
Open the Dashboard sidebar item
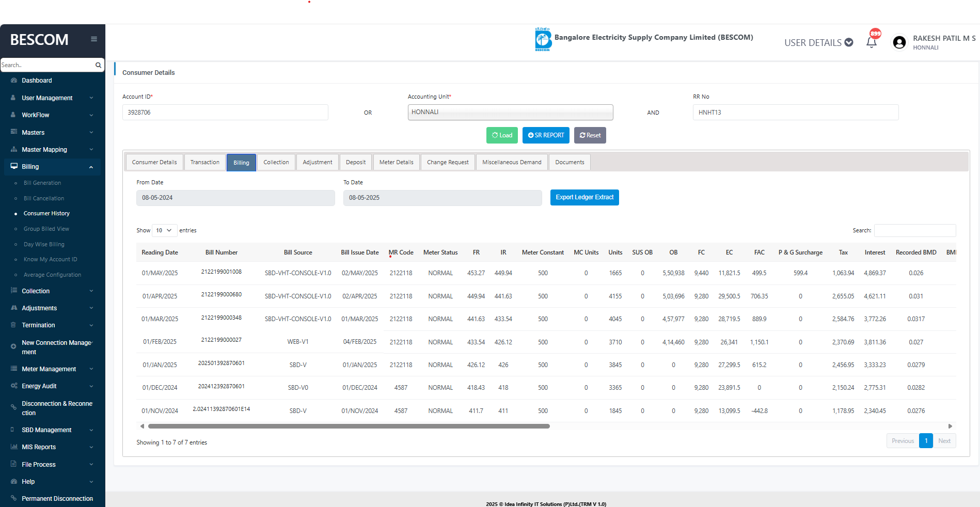(36, 81)
